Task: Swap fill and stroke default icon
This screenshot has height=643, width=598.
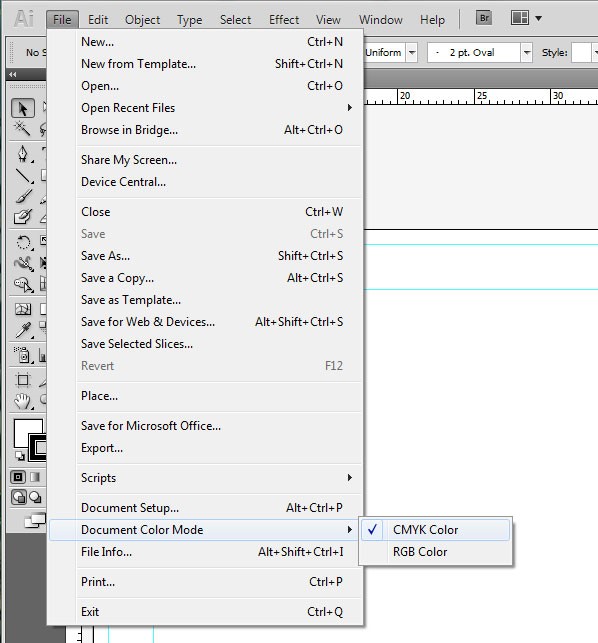Action: (x=19, y=456)
